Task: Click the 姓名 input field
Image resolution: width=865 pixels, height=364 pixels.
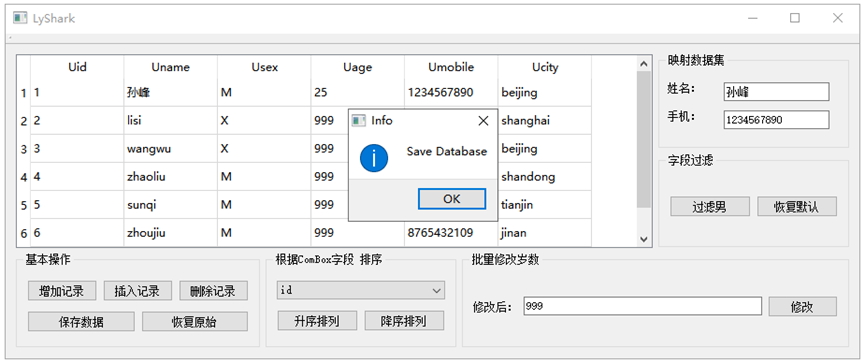Action: point(776,92)
